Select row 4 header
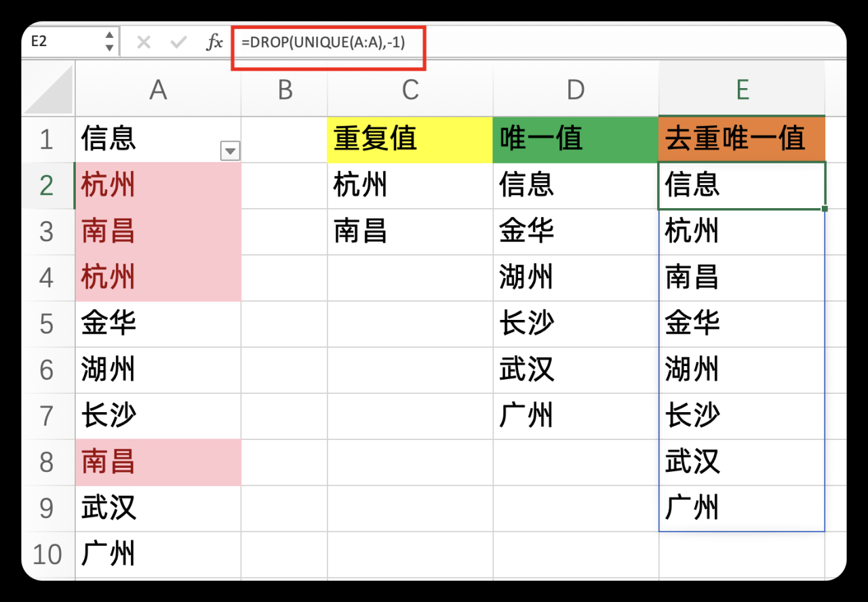Viewport: 868px width, 602px height. coord(48,278)
